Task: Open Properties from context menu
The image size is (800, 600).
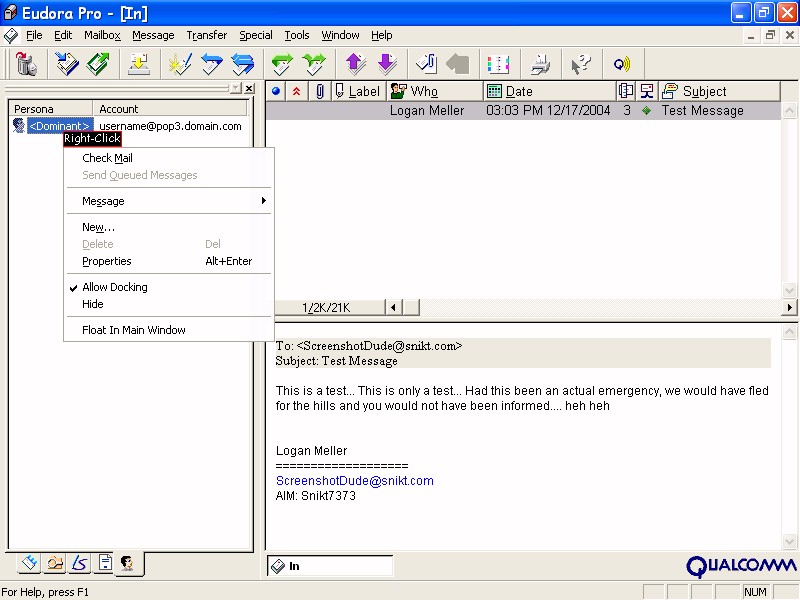Action: coord(168,261)
